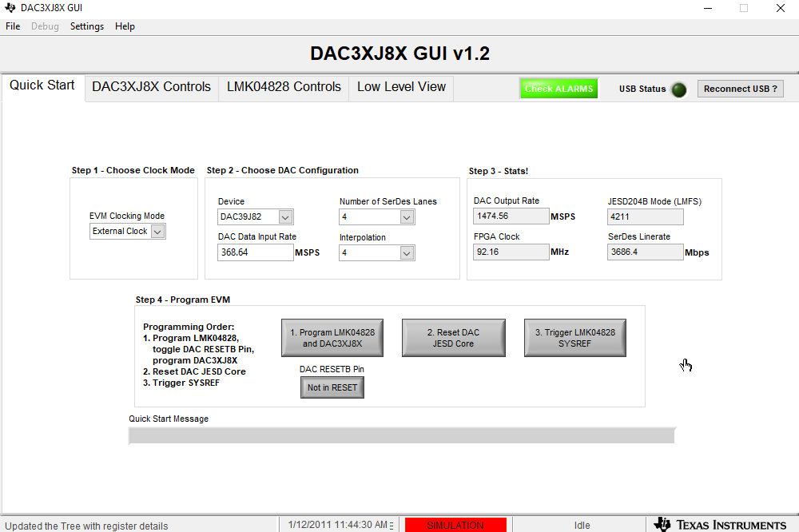This screenshot has height=532, width=799.
Task: Click the USB Status indicator LED
Action: point(678,89)
